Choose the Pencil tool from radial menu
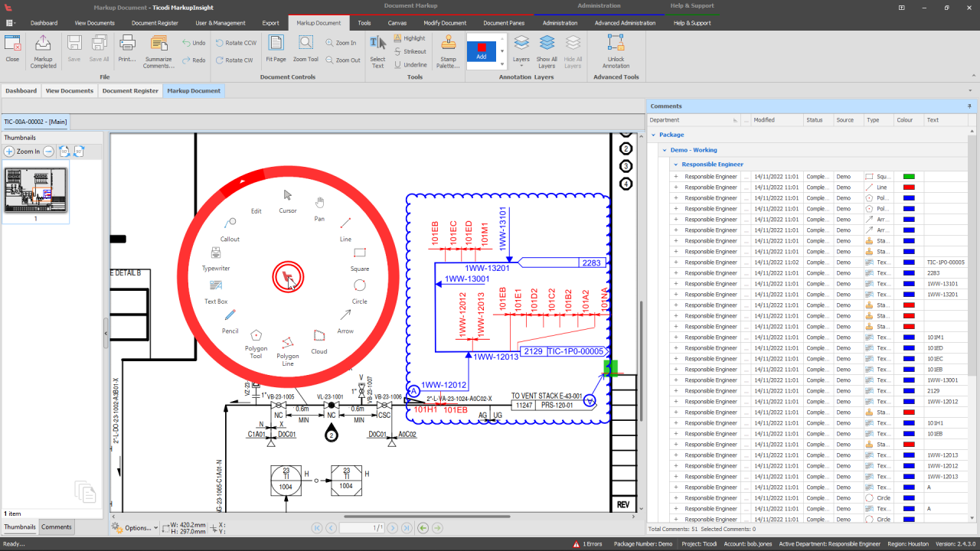This screenshot has width=980, height=551. (230, 320)
